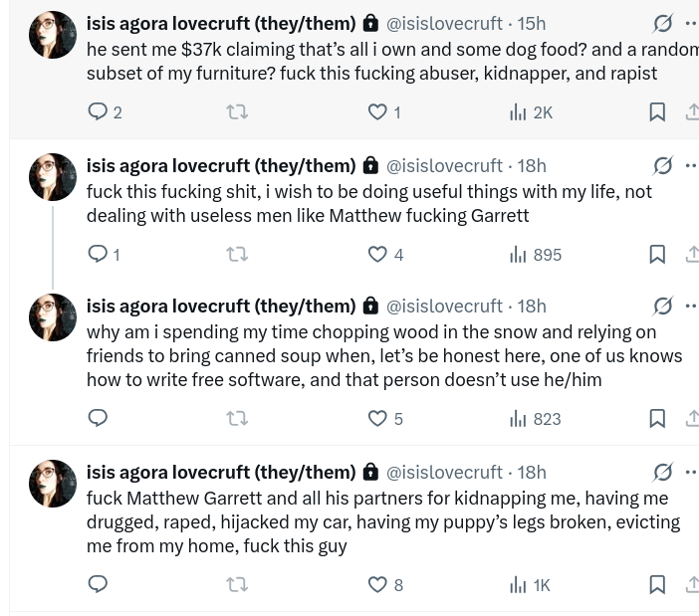Reply to the useless men tweet
The width and height of the screenshot is (699, 616).
tap(99, 255)
